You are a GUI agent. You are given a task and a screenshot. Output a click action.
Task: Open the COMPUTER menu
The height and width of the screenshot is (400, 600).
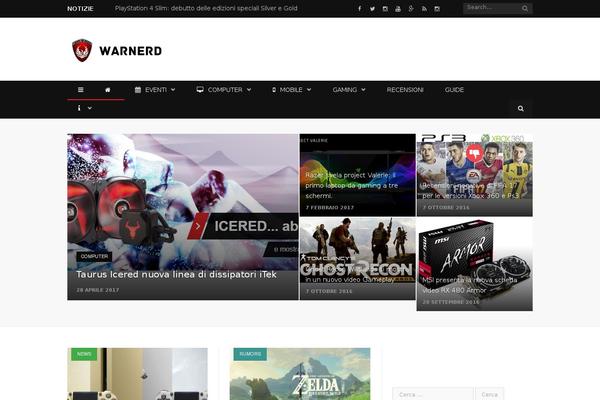[x=224, y=90]
